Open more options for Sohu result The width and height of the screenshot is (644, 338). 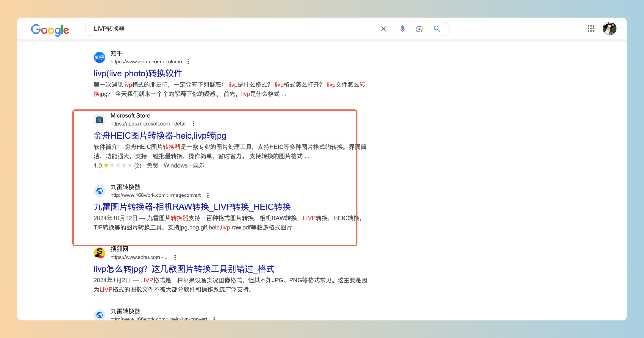(x=175, y=257)
